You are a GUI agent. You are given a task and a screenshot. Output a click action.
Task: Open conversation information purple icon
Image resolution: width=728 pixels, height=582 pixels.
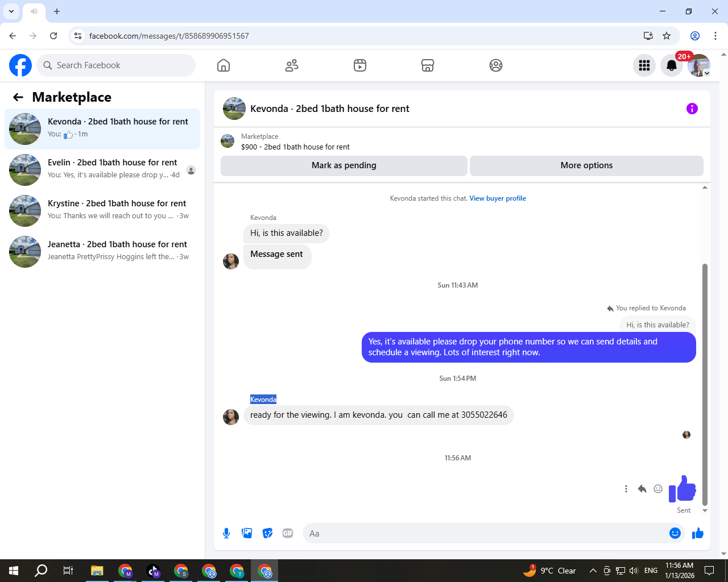(692, 109)
